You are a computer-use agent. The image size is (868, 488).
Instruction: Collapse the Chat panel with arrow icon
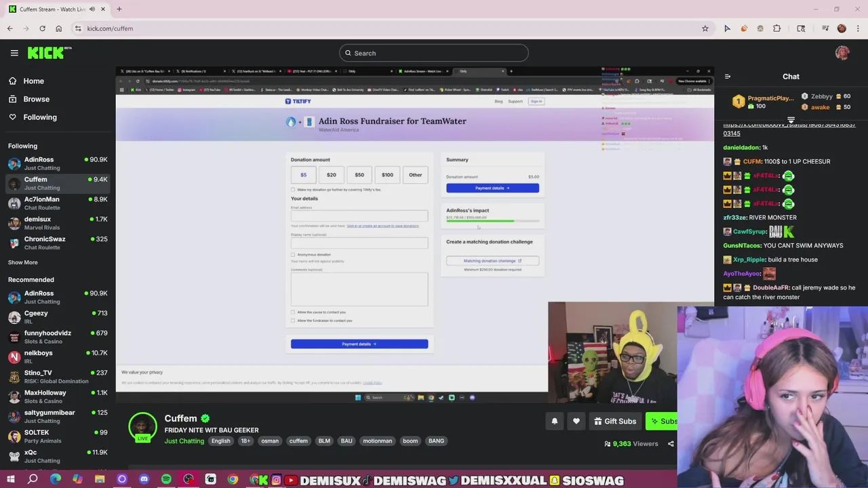point(727,77)
